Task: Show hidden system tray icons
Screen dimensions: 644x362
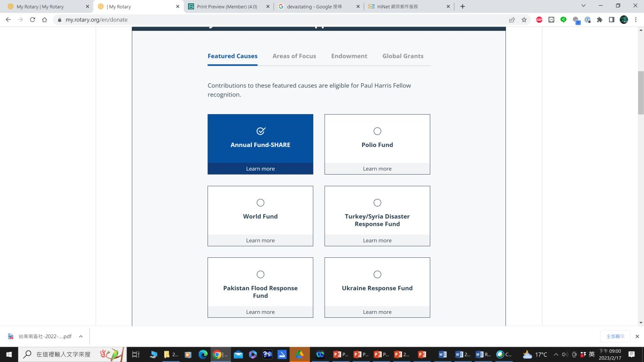Action: click(556, 354)
